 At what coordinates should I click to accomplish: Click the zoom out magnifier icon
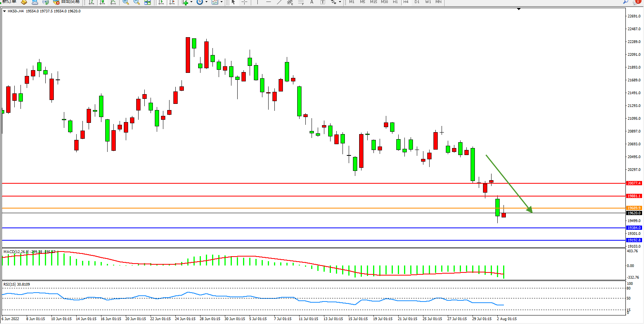[136, 2]
